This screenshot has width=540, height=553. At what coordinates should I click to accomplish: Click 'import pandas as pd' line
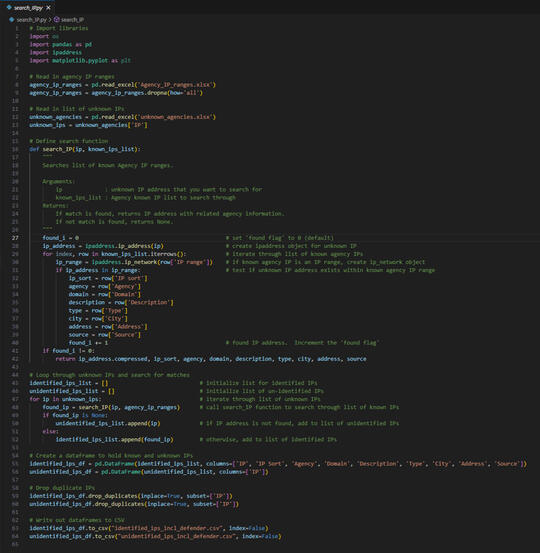coord(60,44)
